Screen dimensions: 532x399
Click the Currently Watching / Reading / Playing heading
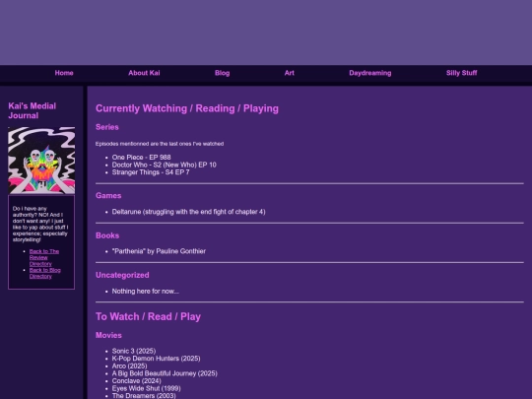click(x=187, y=108)
